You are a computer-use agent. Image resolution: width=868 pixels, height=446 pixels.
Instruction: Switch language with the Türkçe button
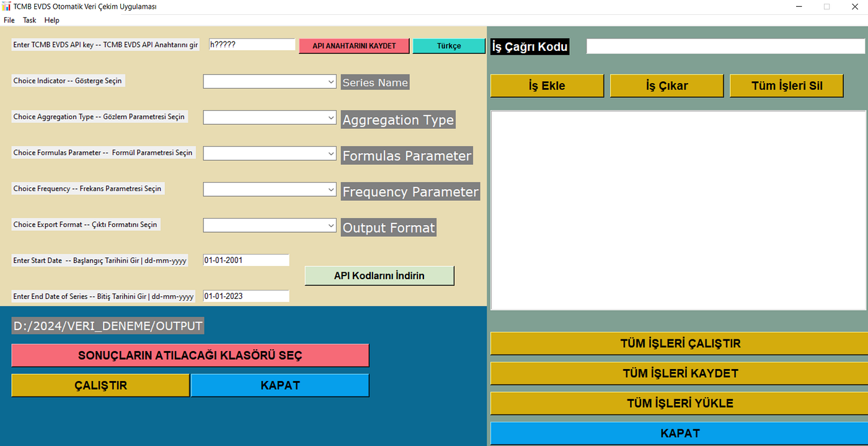tap(449, 46)
